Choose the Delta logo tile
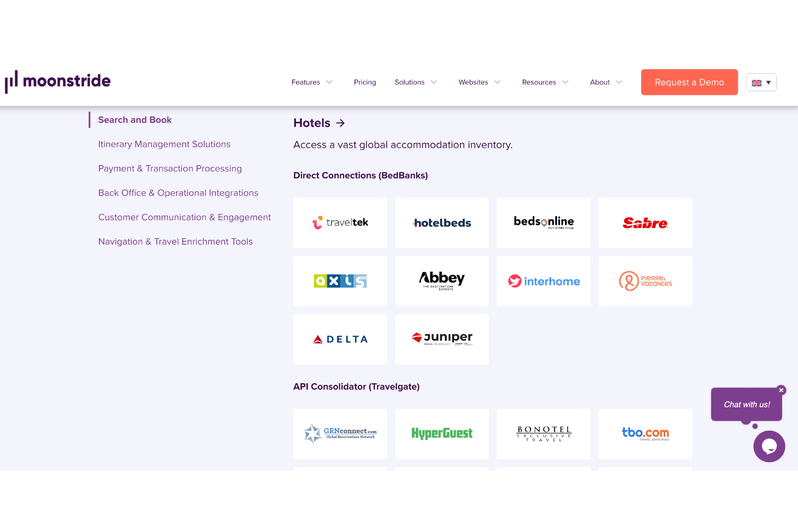Viewport: 798px width, 532px height. coord(340,339)
